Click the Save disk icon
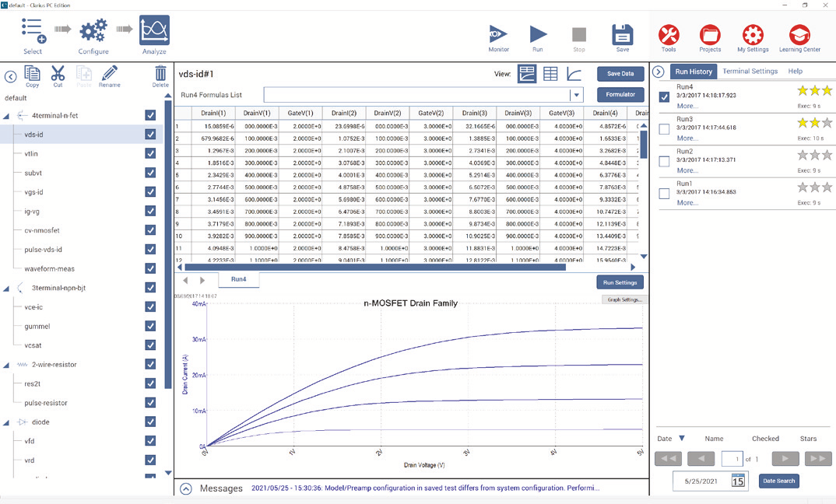 click(x=622, y=34)
